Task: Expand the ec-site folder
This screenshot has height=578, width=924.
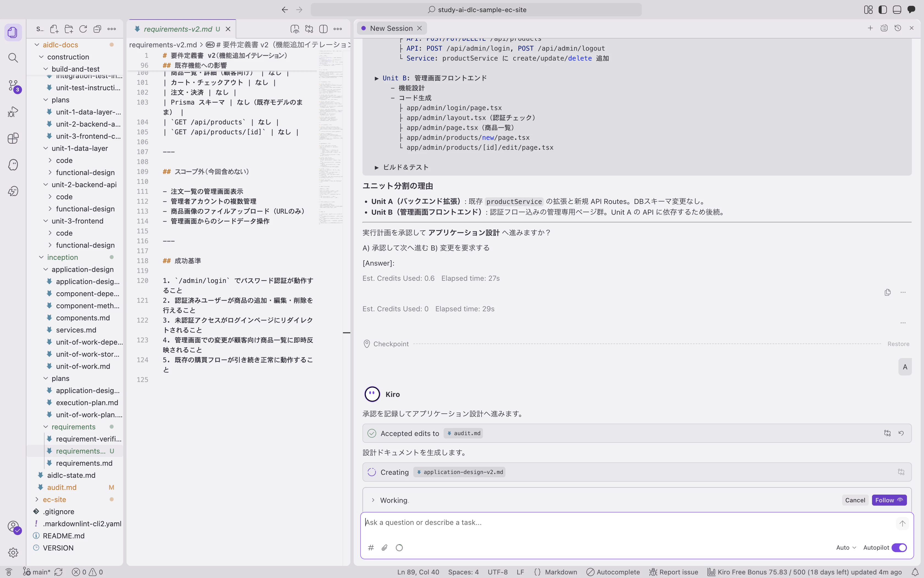Action: pos(75,500)
